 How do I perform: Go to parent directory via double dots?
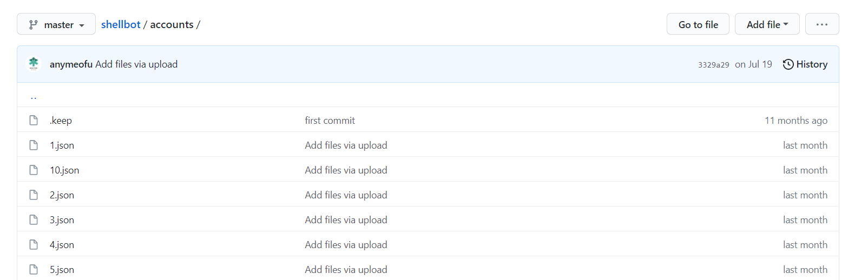(34, 97)
